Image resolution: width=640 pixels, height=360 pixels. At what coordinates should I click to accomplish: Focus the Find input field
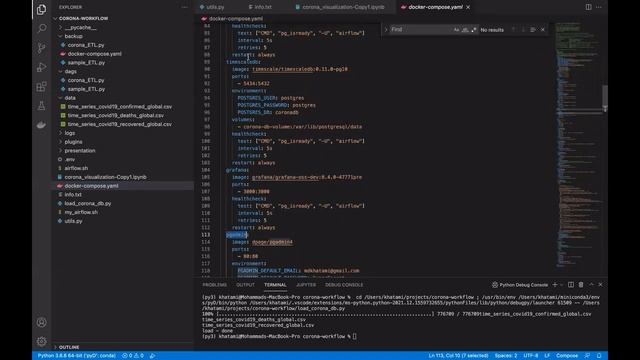pos(420,30)
